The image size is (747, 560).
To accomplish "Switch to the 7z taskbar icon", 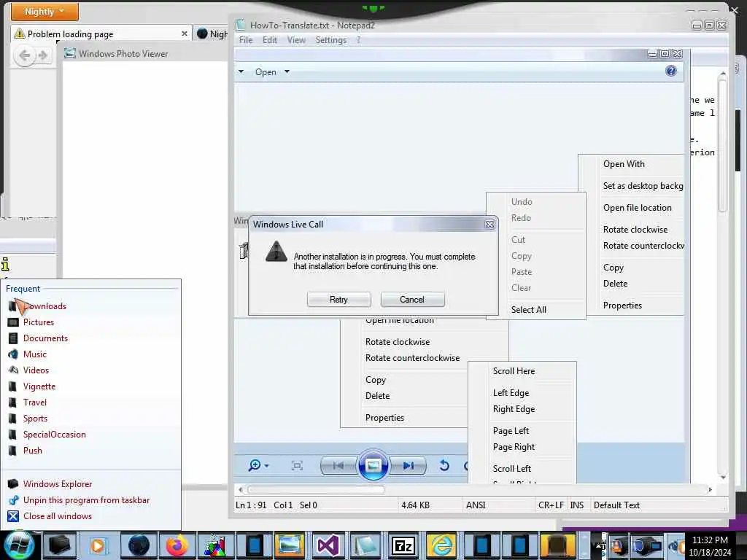I will [x=403, y=545].
